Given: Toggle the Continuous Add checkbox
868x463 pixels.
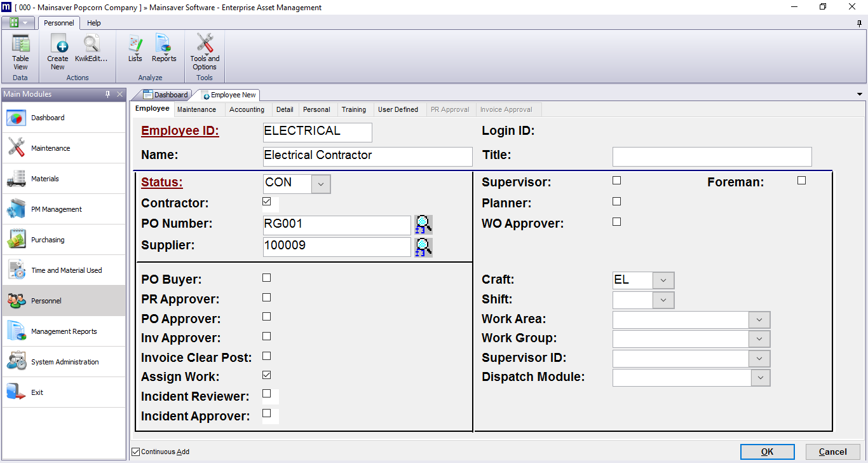Looking at the screenshot, I should click(135, 452).
